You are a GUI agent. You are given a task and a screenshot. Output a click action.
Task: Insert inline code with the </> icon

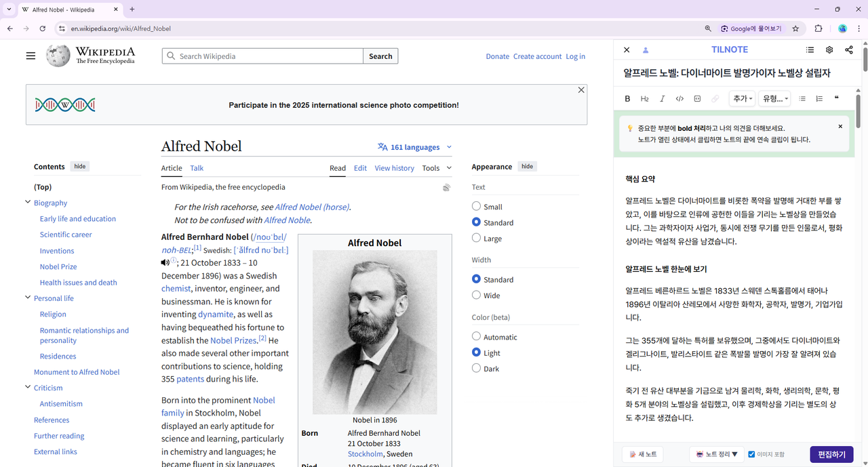tap(679, 98)
